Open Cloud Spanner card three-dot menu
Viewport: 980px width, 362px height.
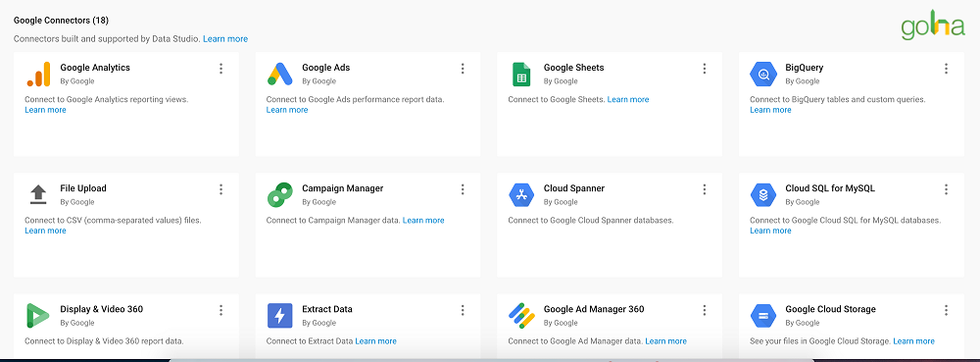tap(705, 189)
